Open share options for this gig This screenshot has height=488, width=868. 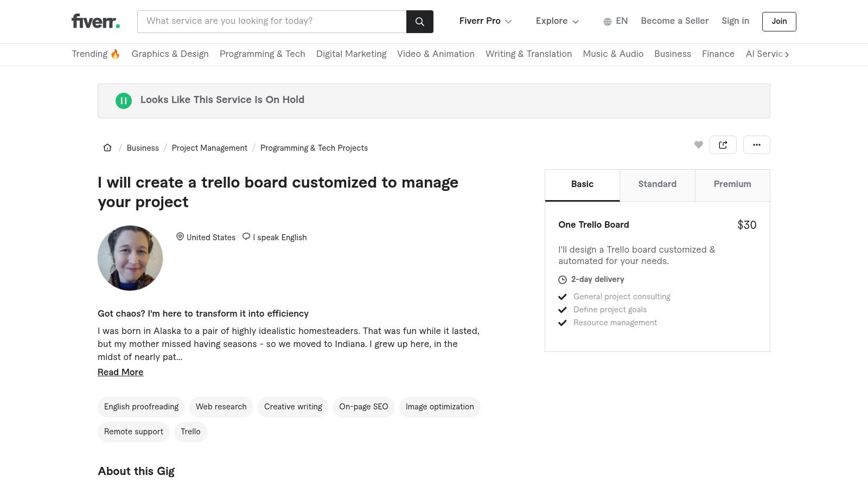[723, 144]
